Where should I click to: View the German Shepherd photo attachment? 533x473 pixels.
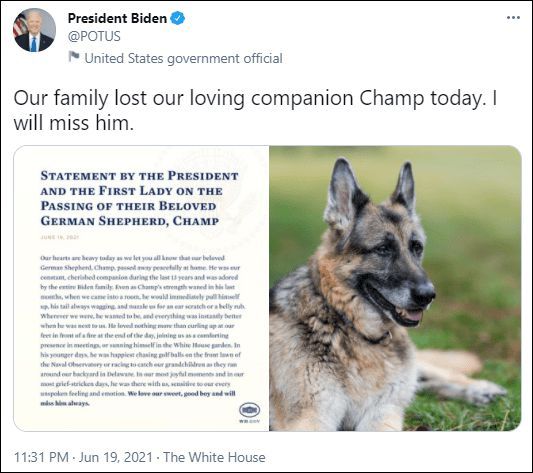click(x=395, y=288)
